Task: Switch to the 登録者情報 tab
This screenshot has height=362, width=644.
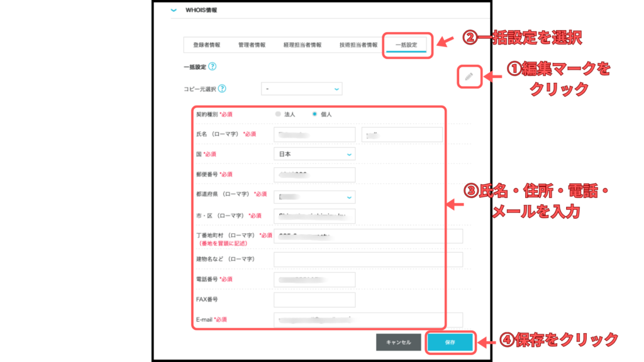Action: (x=206, y=45)
